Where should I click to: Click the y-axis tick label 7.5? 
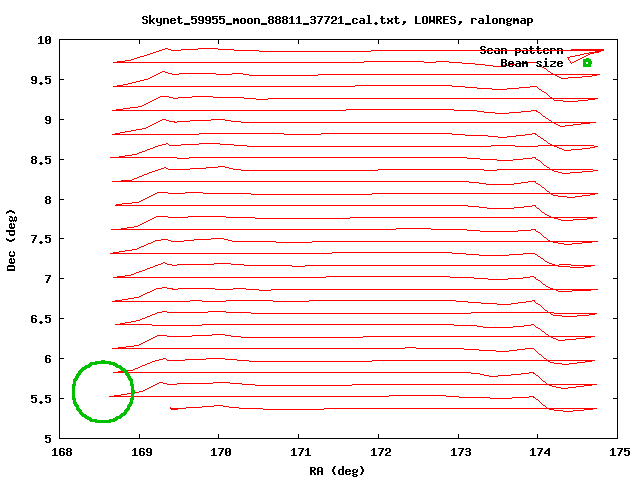click(x=41, y=239)
